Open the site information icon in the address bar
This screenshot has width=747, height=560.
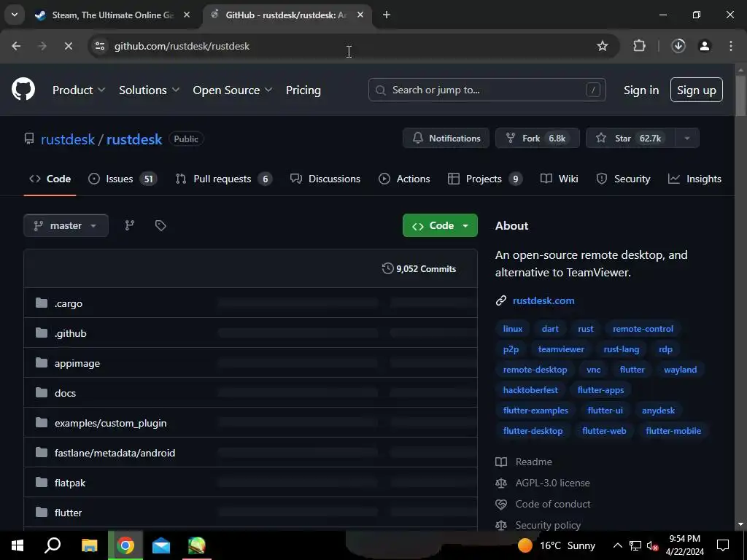pos(100,46)
